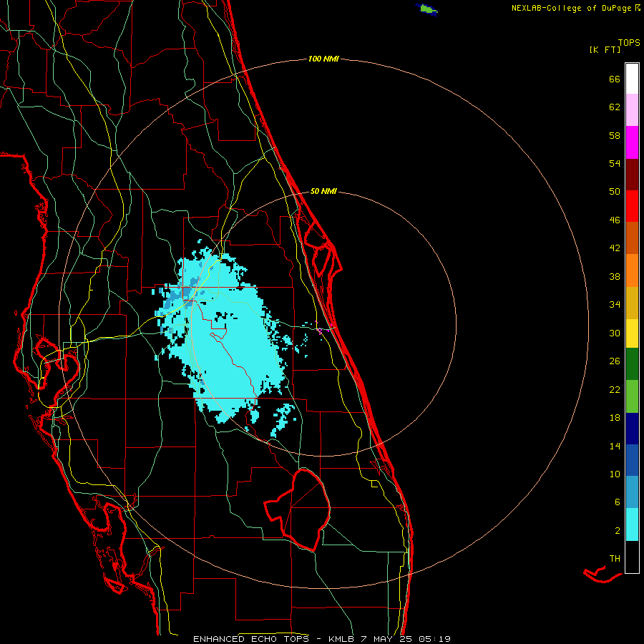Select the dark red 54 K FT swatch

point(632,175)
